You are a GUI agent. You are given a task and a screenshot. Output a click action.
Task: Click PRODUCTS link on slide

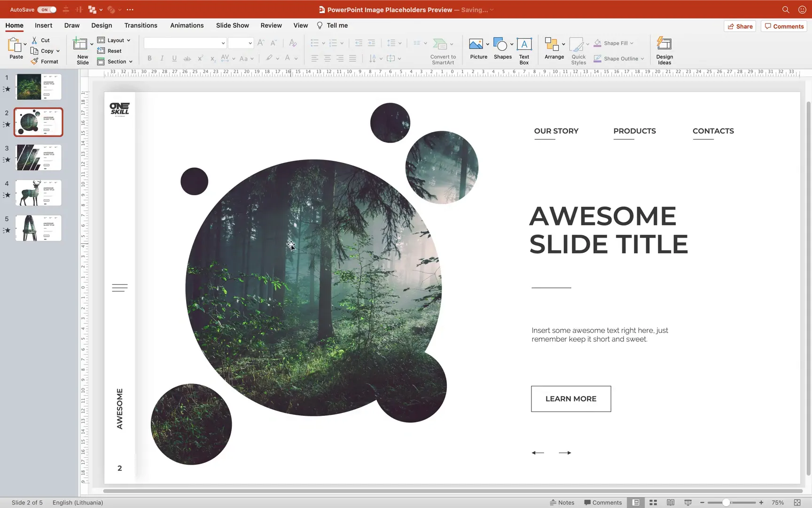pyautogui.click(x=634, y=131)
